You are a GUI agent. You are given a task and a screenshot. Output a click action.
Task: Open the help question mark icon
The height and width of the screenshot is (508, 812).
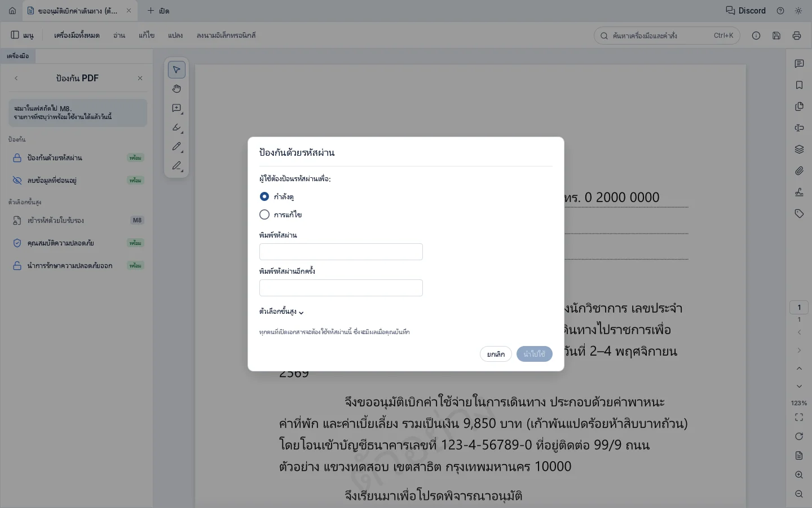click(x=780, y=11)
